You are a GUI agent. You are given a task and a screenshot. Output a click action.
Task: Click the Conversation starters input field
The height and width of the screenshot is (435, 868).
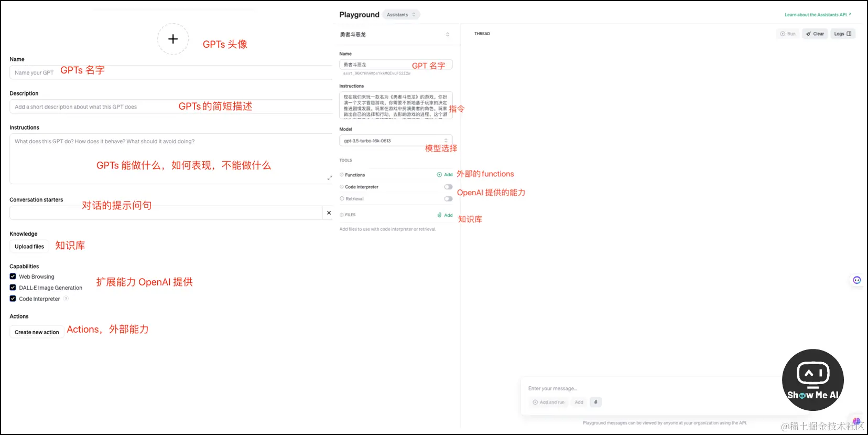pos(166,213)
